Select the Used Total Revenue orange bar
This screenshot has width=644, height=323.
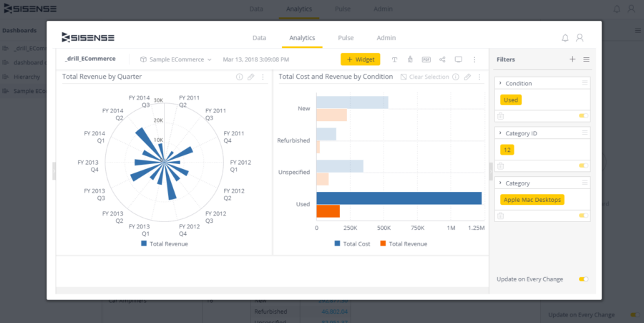(x=328, y=211)
